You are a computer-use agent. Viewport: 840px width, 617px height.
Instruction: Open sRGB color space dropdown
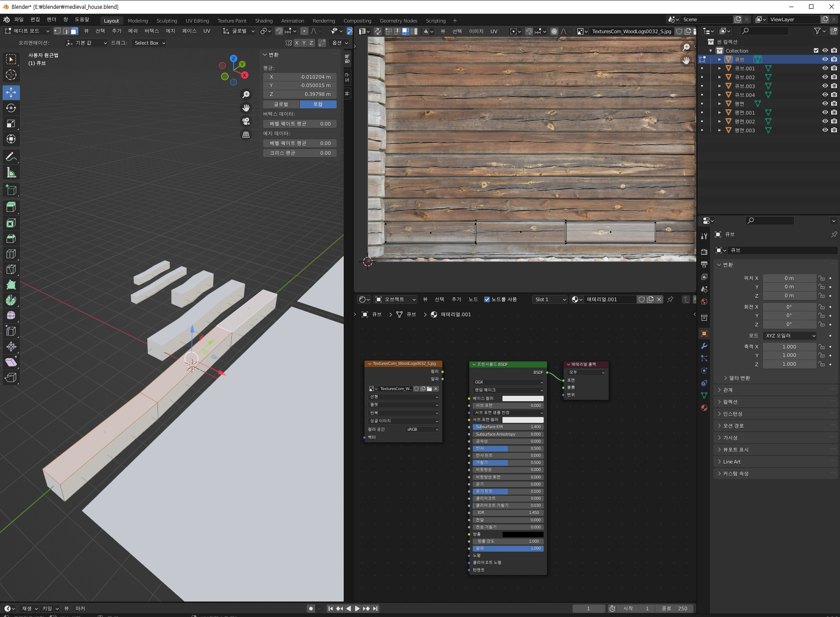422,429
